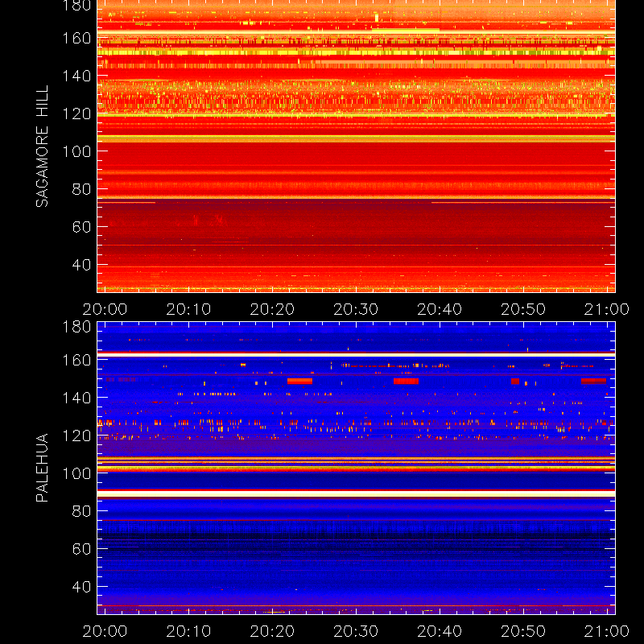
Task: Select the 100 tick label on Sagamore Hill plot
Action: click(76, 151)
